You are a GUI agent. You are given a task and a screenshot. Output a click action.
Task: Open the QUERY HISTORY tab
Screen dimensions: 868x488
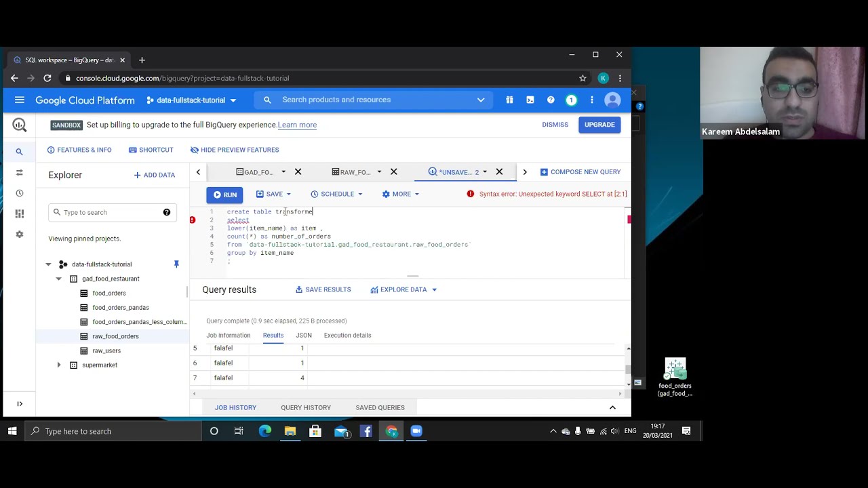coord(306,407)
